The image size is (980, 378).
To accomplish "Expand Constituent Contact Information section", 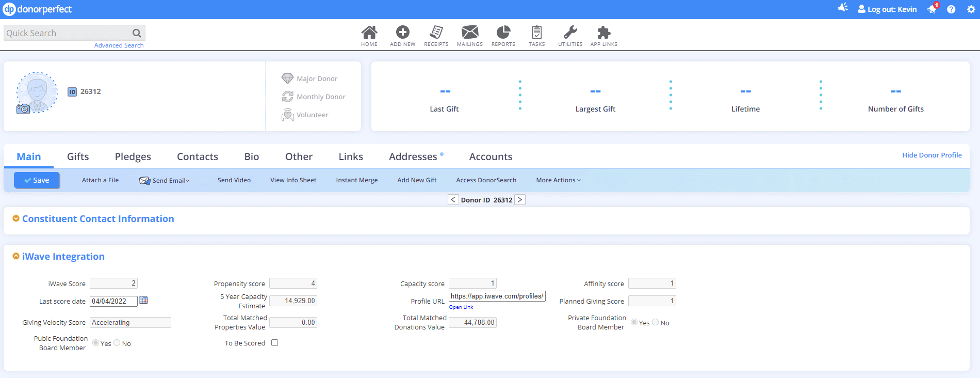I will [x=16, y=218].
